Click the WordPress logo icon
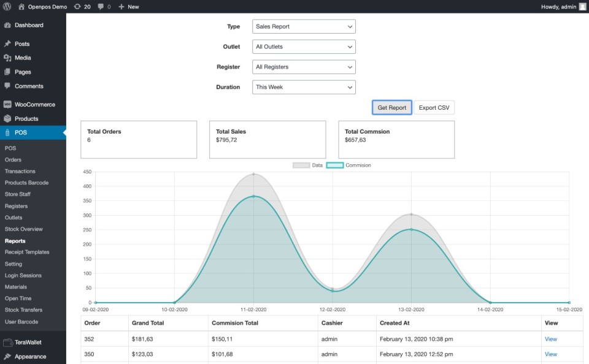Screen dimensions: 589x364 click(x=7, y=7)
